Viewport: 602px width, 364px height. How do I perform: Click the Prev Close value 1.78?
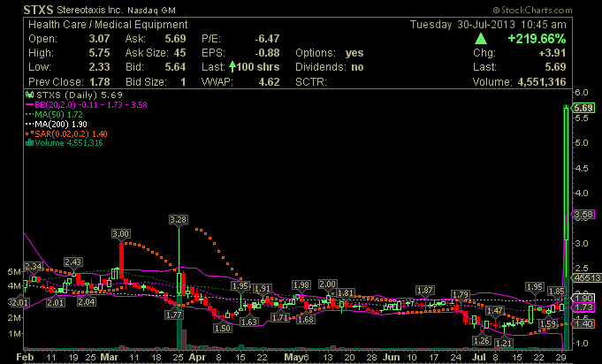[99, 81]
